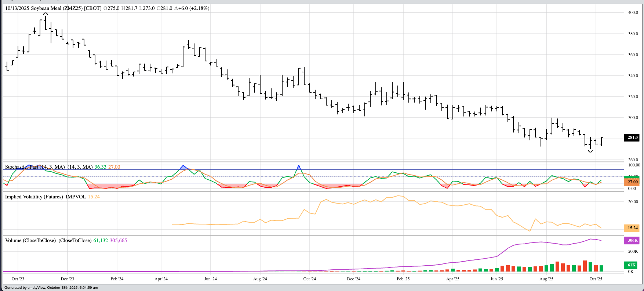The width and height of the screenshot is (644, 291).
Task: Click the 15.24 implied volatility value tag
Action: point(631,228)
